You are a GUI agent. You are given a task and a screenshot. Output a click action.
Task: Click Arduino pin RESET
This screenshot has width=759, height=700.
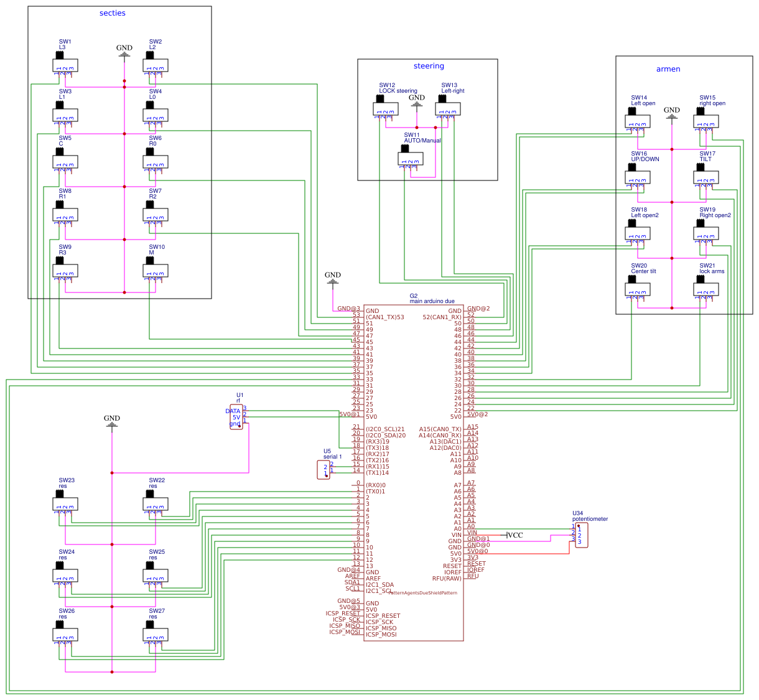452,566
